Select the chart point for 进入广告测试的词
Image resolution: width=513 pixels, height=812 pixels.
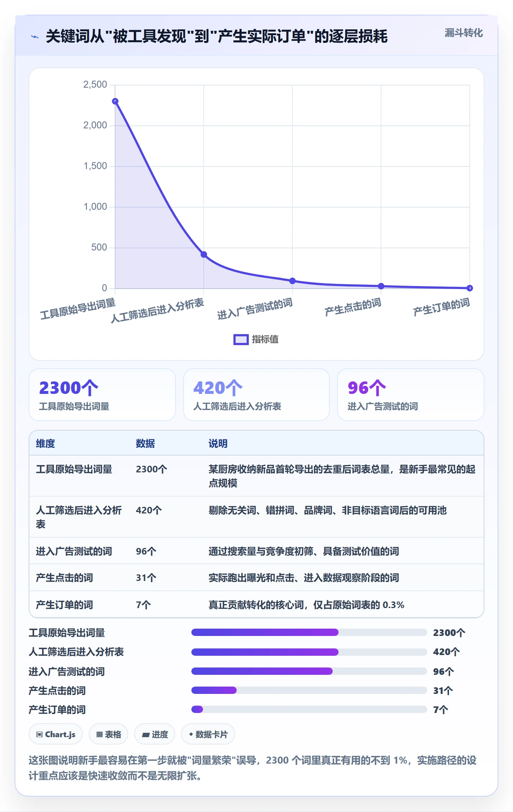292,281
